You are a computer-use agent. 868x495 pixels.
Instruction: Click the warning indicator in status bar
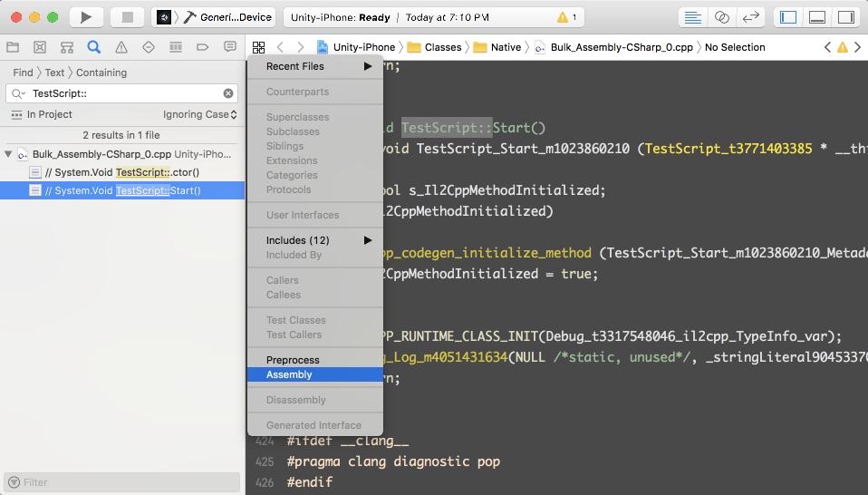click(x=566, y=17)
